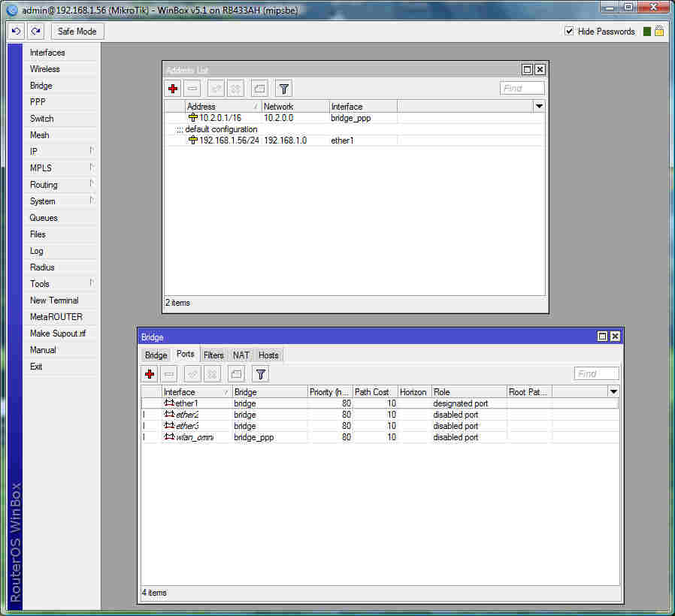Open the PPP menu
Viewport: 675px width, 616px height.
coord(59,102)
